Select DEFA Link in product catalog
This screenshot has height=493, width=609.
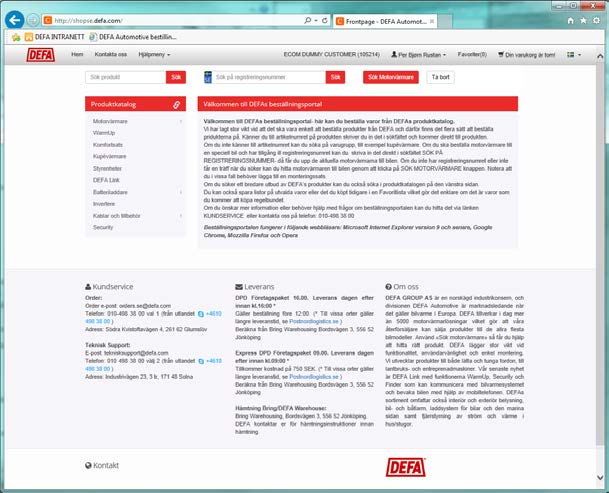pyautogui.click(x=106, y=180)
